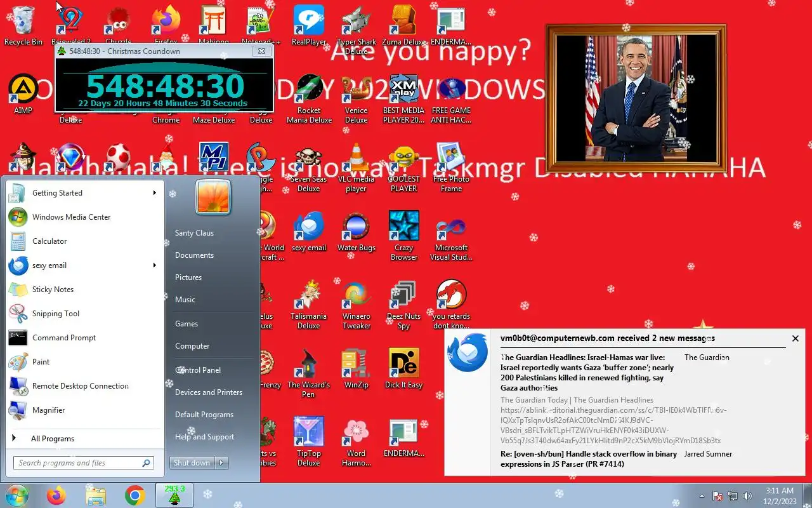Select the Talismania Deluxe icon
The image size is (812, 508).
tap(309, 304)
